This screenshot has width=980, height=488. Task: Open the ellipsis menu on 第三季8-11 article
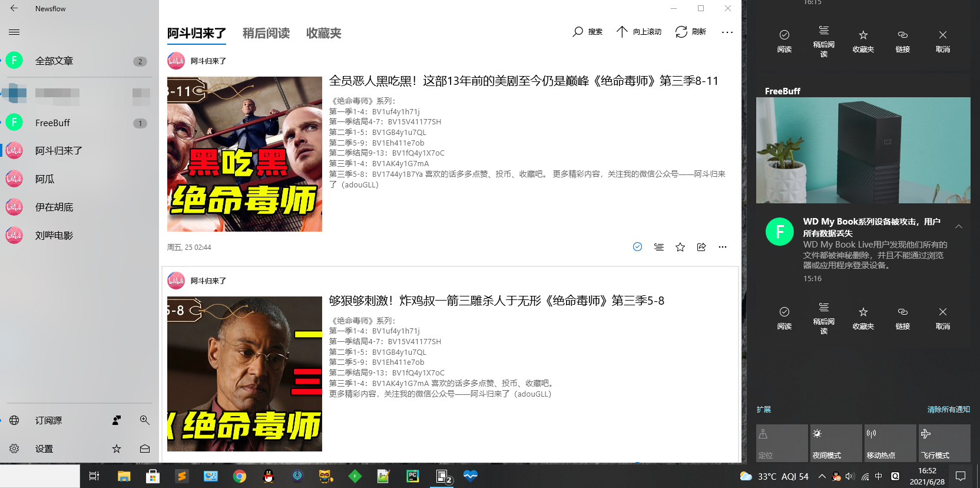pyautogui.click(x=723, y=247)
